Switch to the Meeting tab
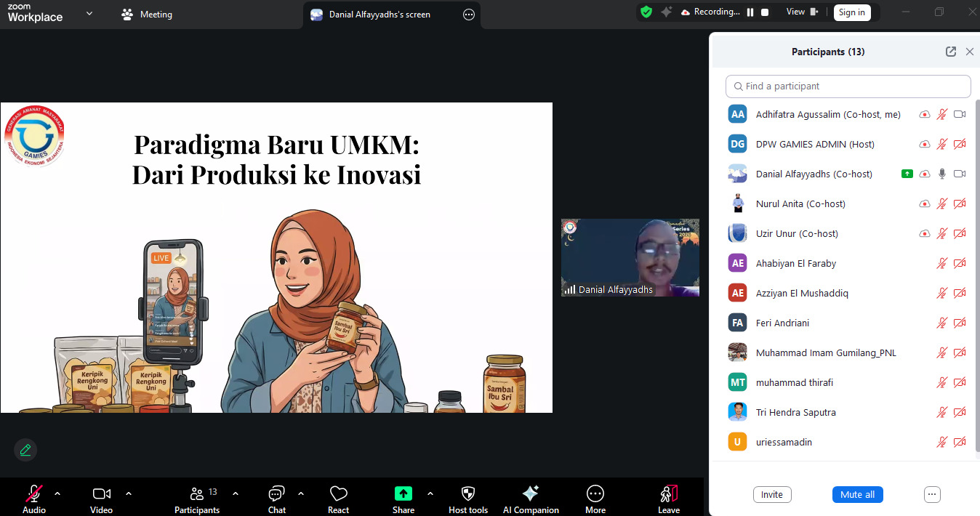The height and width of the screenshot is (516, 980). tap(148, 14)
